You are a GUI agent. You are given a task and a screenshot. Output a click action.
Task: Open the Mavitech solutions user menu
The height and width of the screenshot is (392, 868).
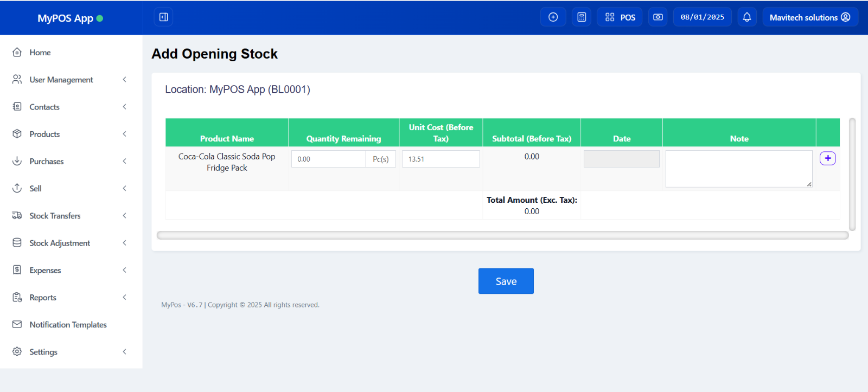click(809, 17)
